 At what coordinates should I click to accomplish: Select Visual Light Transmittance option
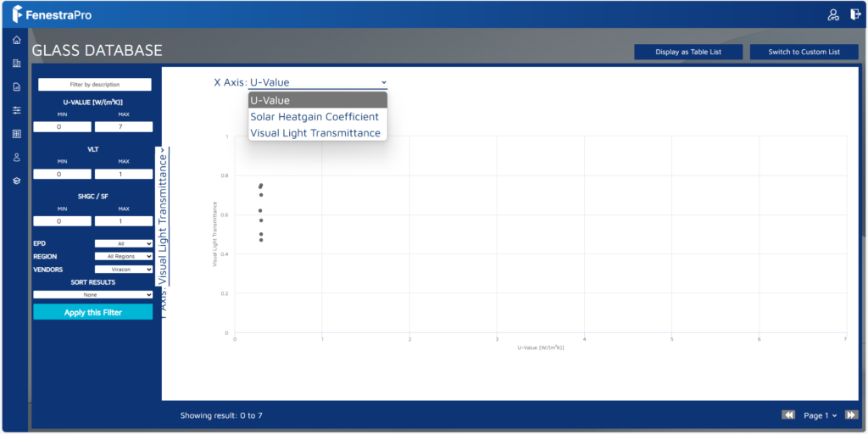(x=318, y=133)
